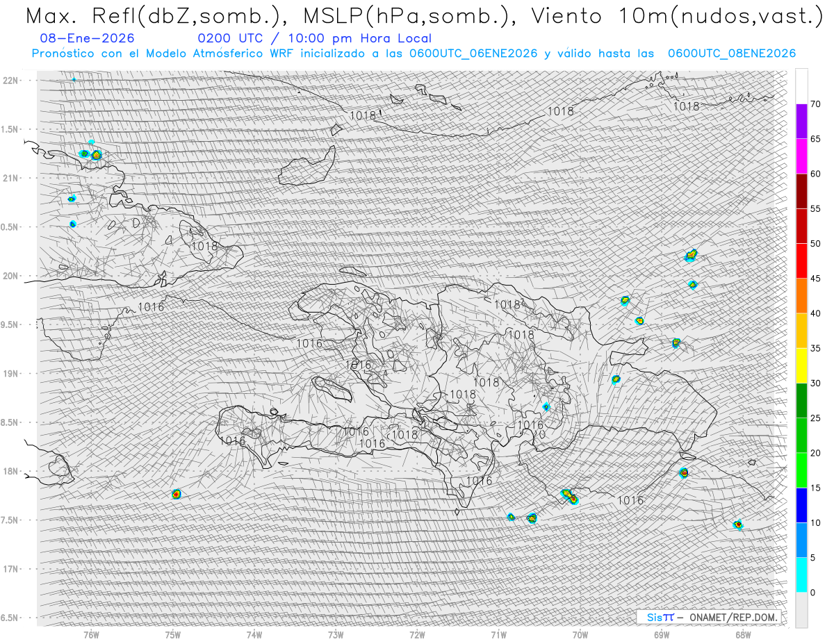Click the '71W' longitude axis label
This screenshot has width=834, height=644.
point(498,634)
